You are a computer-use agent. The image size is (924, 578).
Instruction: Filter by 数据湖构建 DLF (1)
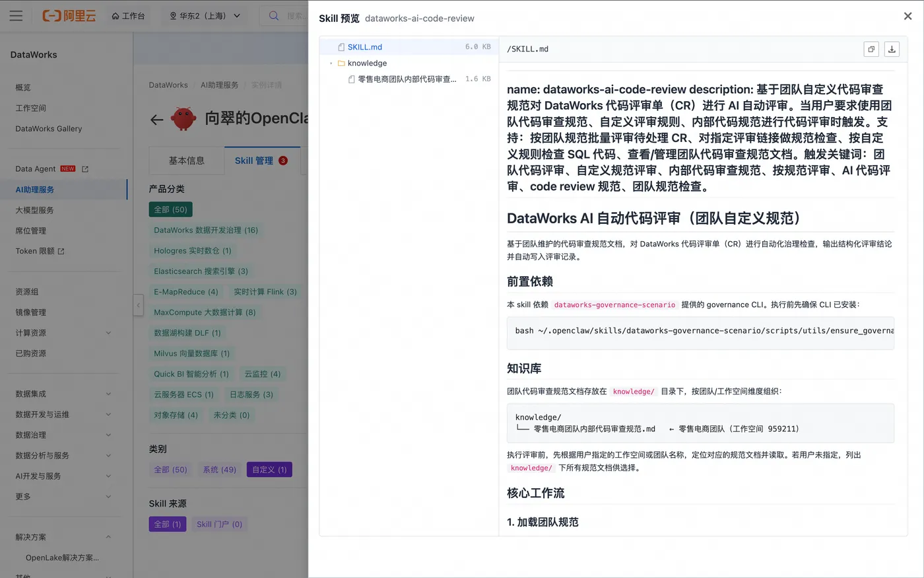point(187,332)
